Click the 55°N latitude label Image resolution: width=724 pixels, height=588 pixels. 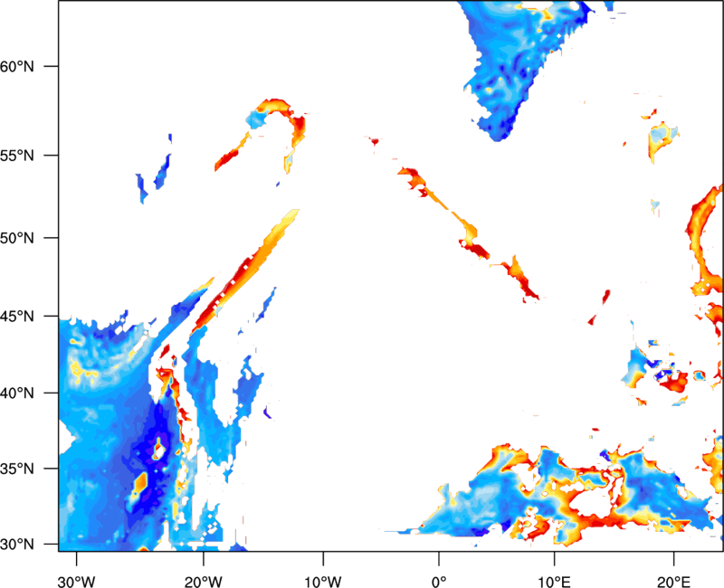[17, 156]
